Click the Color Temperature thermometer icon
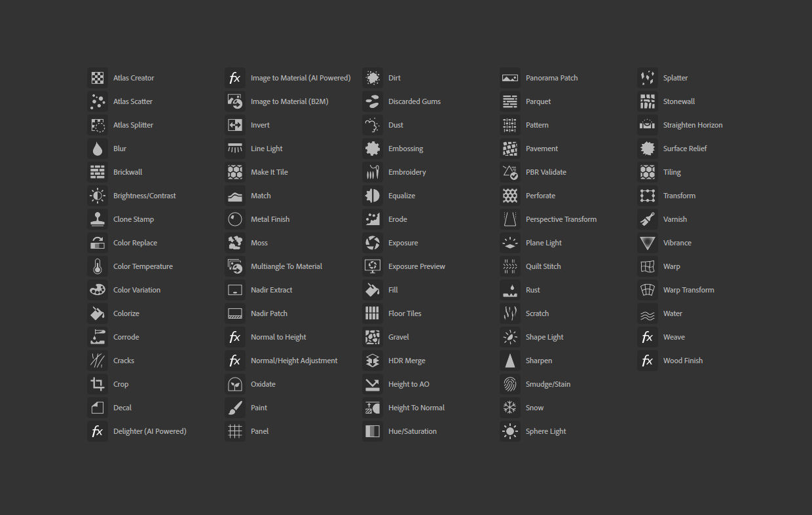The width and height of the screenshot is (812, 515). [98, 266]
